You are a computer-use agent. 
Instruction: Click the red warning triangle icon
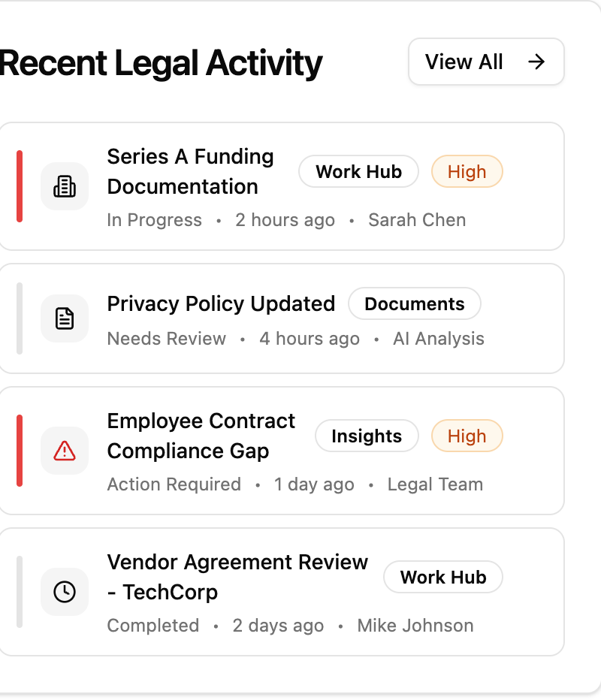(65, 451)
